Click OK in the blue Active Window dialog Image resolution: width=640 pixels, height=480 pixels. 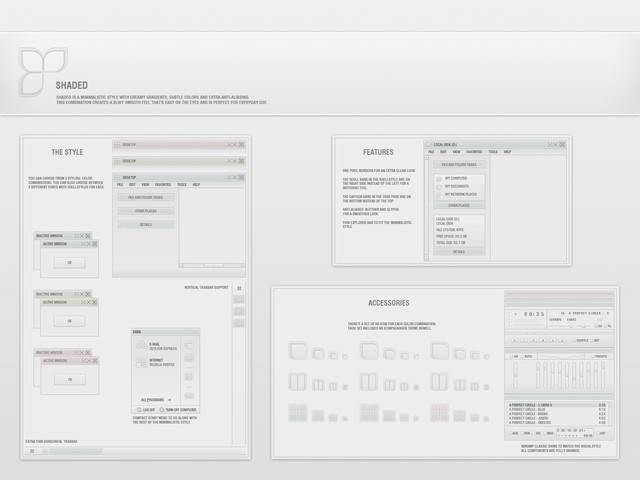(x=69, y=262)
